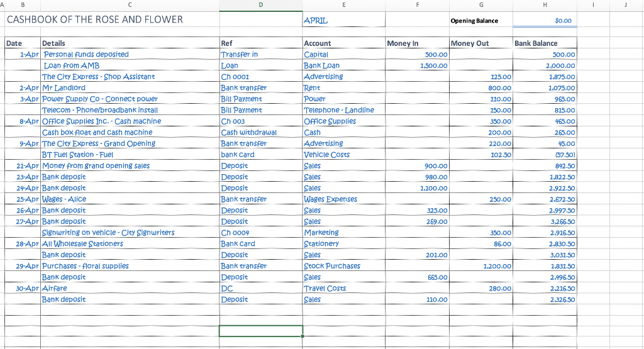Select the 'Rent' account cell
This screenshot has height=349, width=644.
coord(344,87)
